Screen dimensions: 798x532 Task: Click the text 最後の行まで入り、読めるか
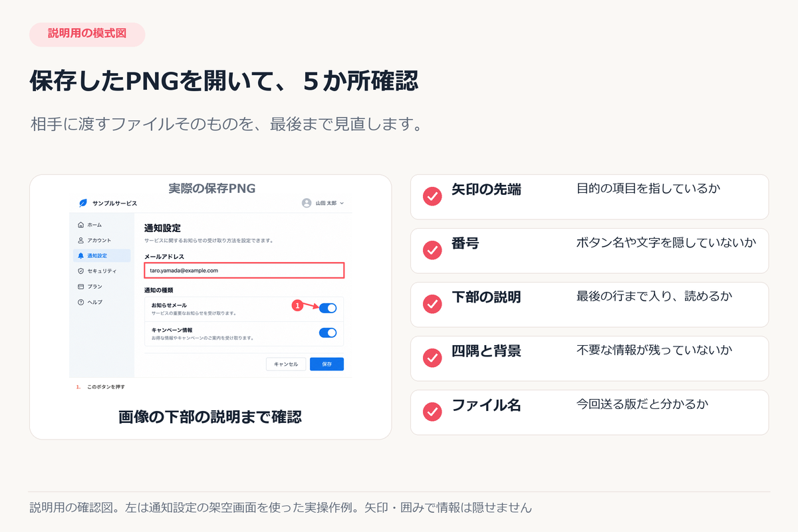point(654,297)
